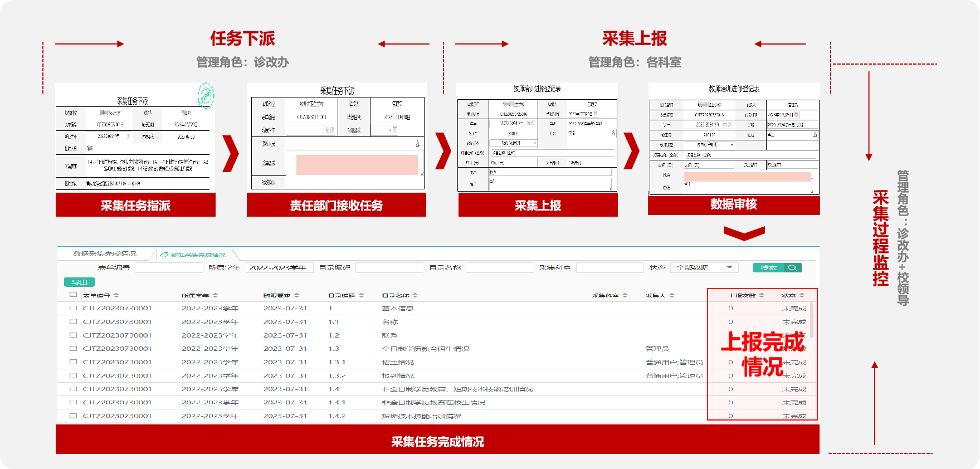980x469 pixels.
Task: Check the row with 目录编码 1 基本信息
Action: coord(73,308)
